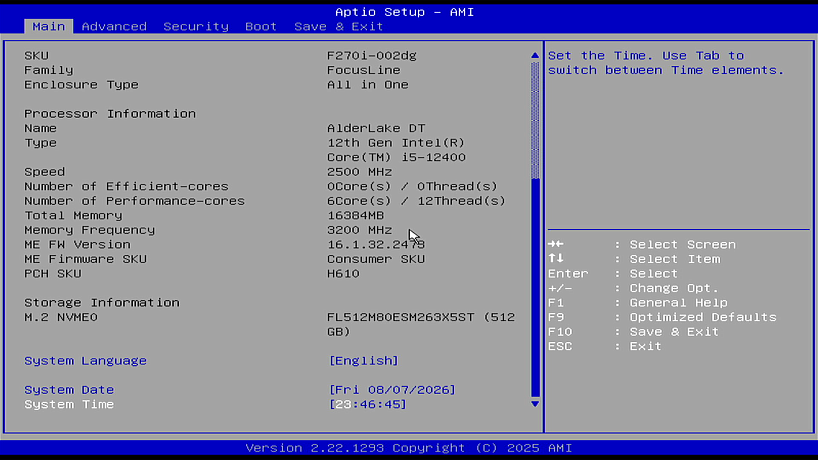Select the System Language label
Image resolution: width=818 pixels, height=460 pixels.
point(86,361)
